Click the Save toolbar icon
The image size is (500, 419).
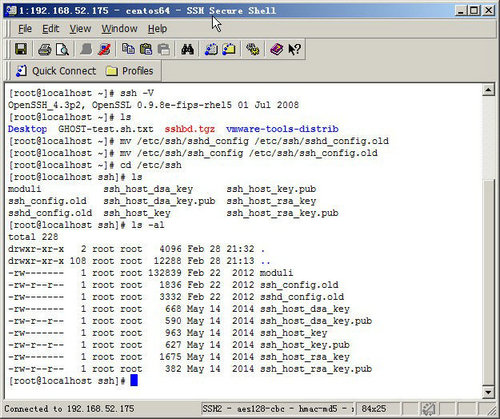coord(21,49)
